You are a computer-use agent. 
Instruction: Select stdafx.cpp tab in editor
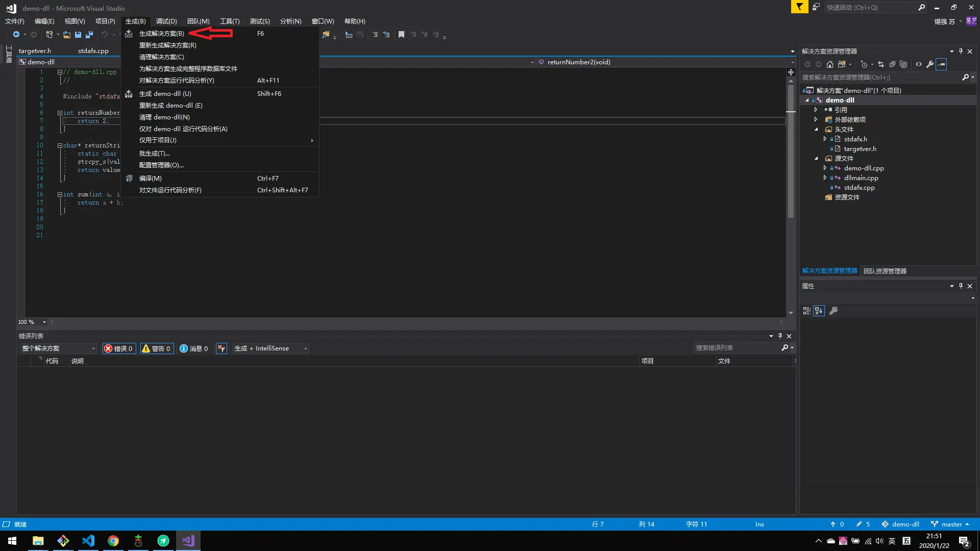point(93,51)
